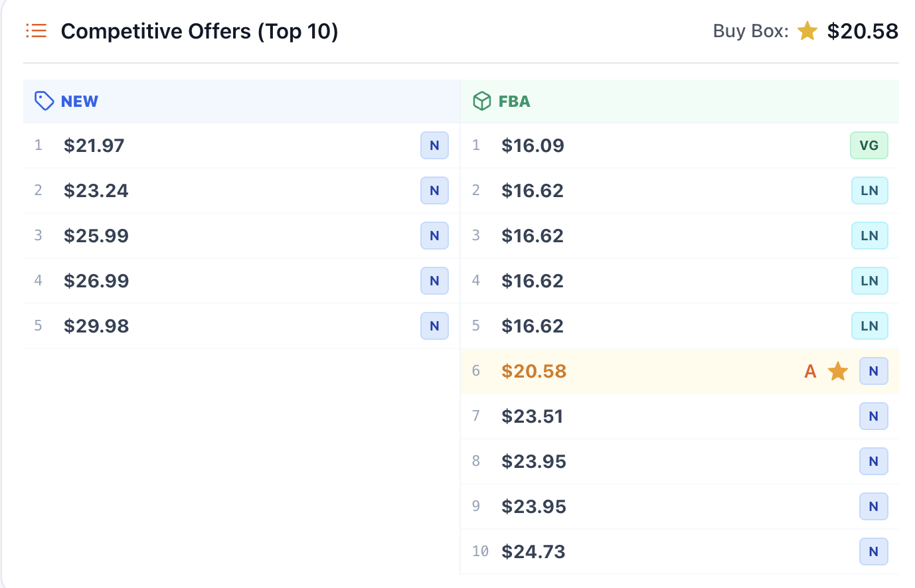Select the FBA column header
The height and width of the screenshot is (588, 915).
pos(514,101)
